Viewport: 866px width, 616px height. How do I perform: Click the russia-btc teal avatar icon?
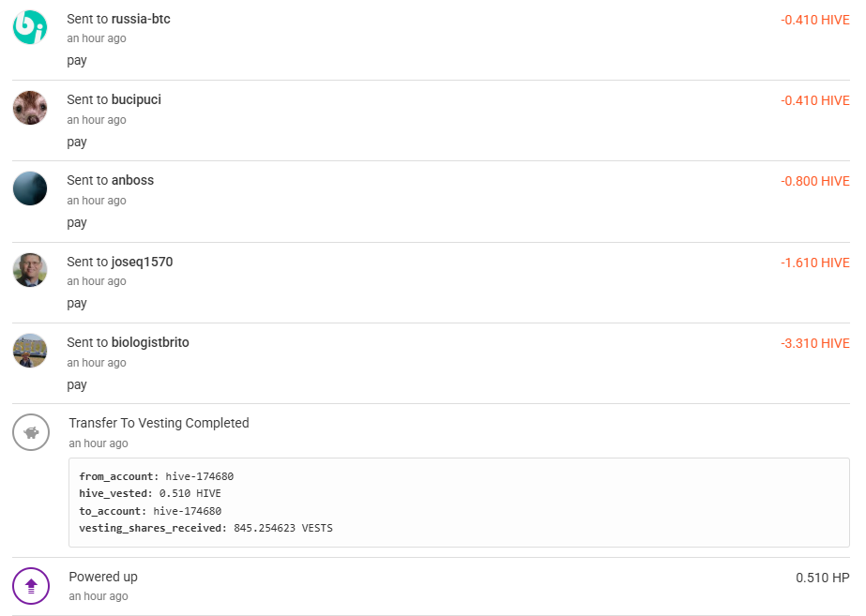click(x=30, y=26)
